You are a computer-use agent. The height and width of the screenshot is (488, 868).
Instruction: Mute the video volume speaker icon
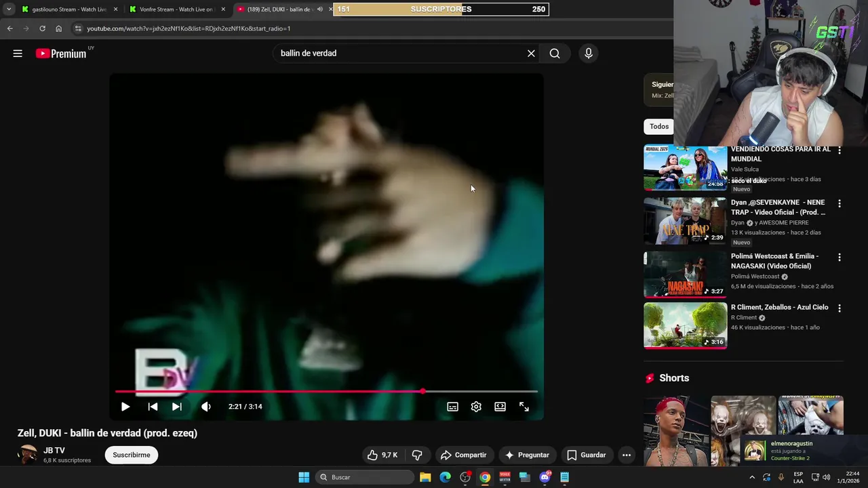pos(206,407)
